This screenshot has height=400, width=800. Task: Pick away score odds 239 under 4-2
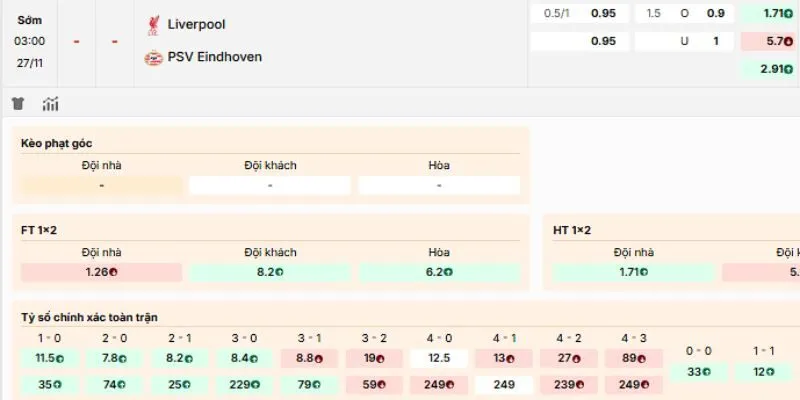coord(569,385)
